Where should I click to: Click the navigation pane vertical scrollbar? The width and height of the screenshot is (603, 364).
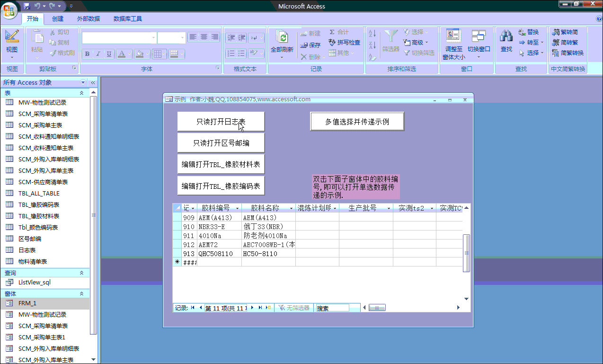pos(94,215)
